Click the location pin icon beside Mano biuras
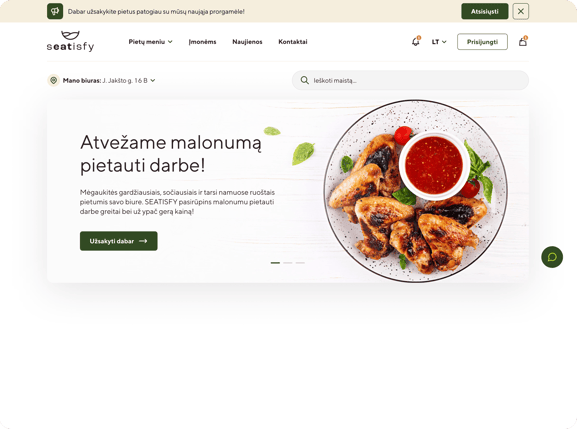577x429 pixels. pyautogui.click(x=53, y=80)
